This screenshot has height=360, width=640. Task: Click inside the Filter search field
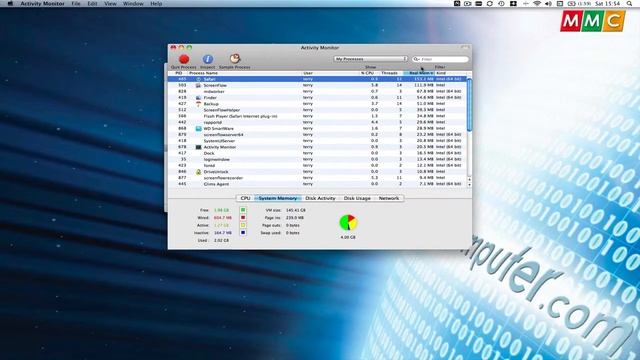tap(440, 59)
